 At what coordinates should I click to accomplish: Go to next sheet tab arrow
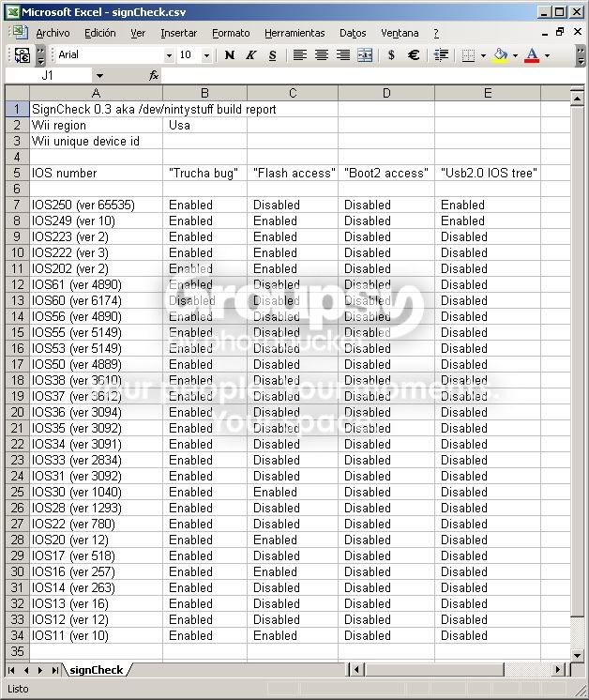(x=40, y=670)
